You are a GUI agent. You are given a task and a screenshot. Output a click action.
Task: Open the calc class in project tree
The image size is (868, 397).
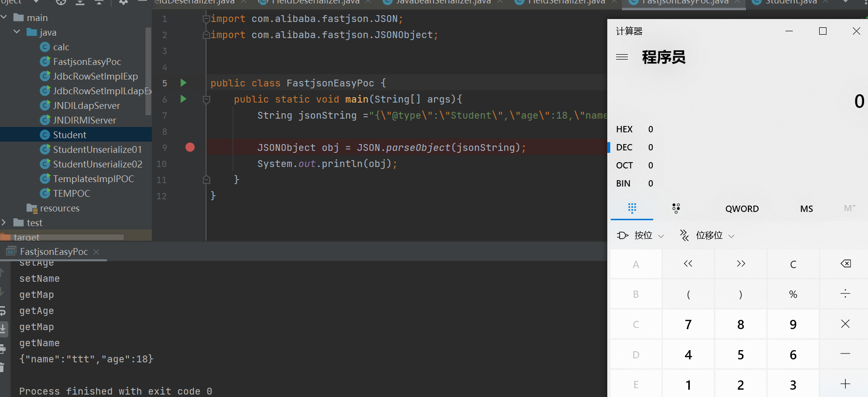(61, 47)
